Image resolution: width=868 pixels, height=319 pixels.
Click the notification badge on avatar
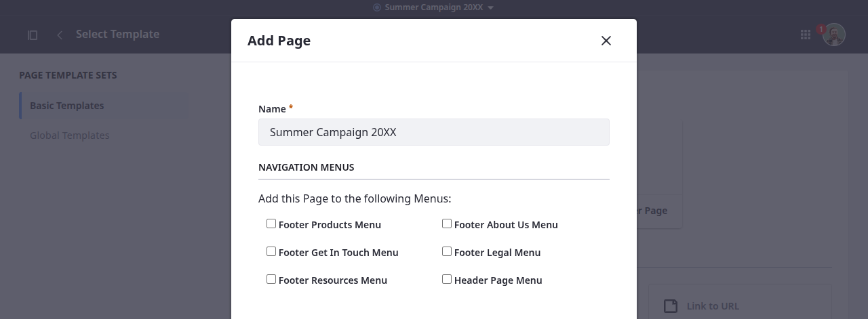pyautogui.click(x=821, y=29)
